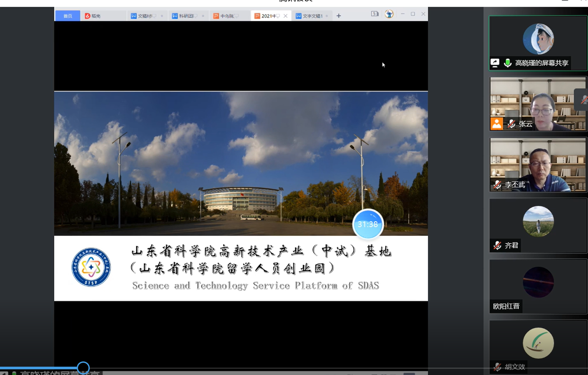Select the screen share icon on 高晓瑾's tile
Screen dimensions: 588x375
click(x=495, y=63)
